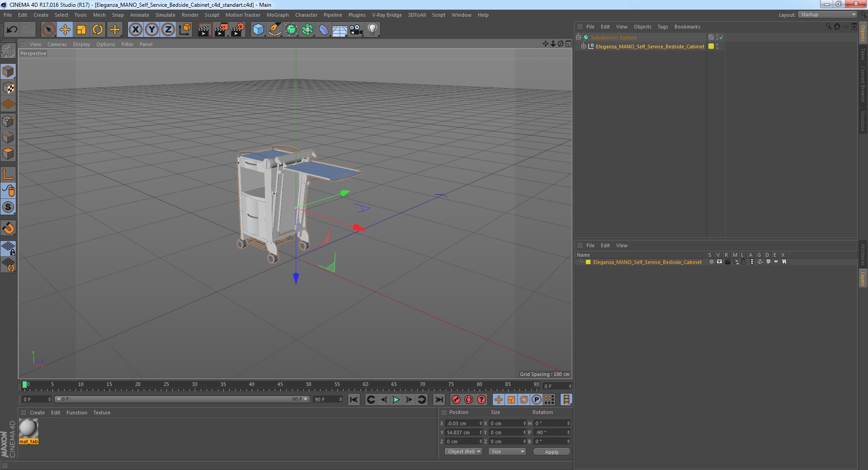Expand Eleganza_MANO_Self_Service_Bedside_Cabinet object node
The height and width of the screenshot is (470, 868).
coord(584,46)
